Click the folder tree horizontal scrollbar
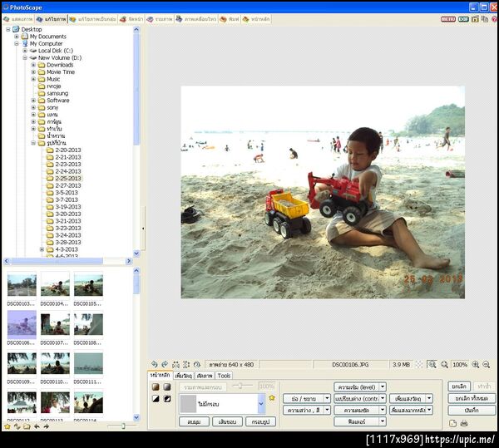499x448 pixels. tap(67, 261)
